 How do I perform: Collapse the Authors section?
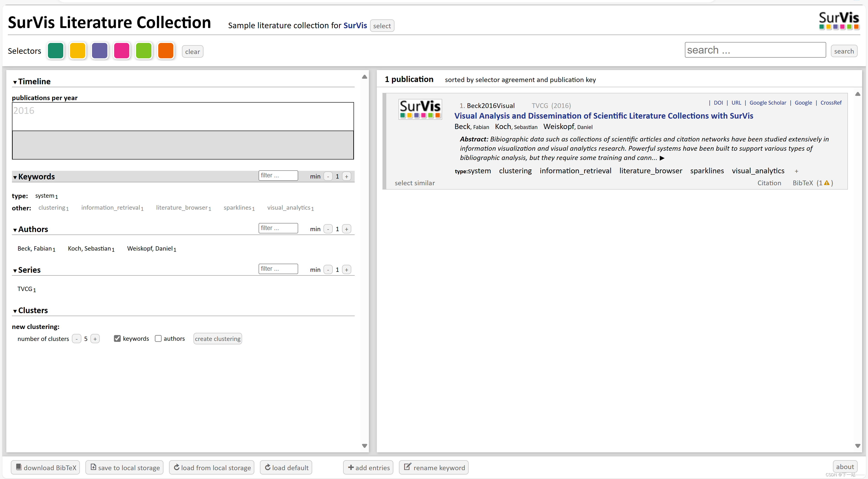click(x=15, y=230)
